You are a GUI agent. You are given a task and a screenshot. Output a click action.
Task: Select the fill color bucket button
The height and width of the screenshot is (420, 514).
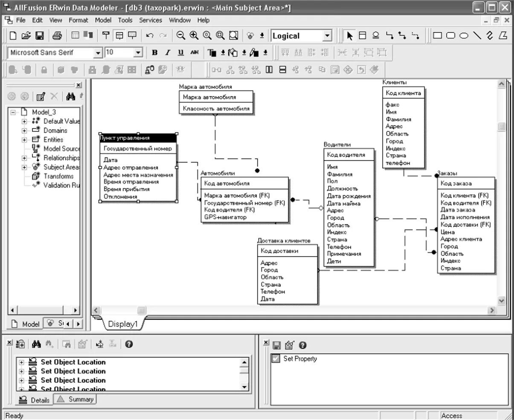tap(233, 52)
